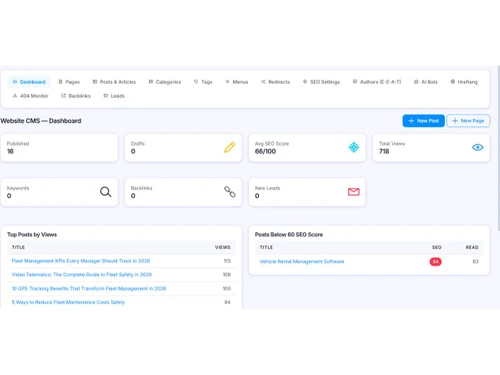Open post 'Video Telematics: The Complete Guide'
500x375 pixels.
coord(82,275)
